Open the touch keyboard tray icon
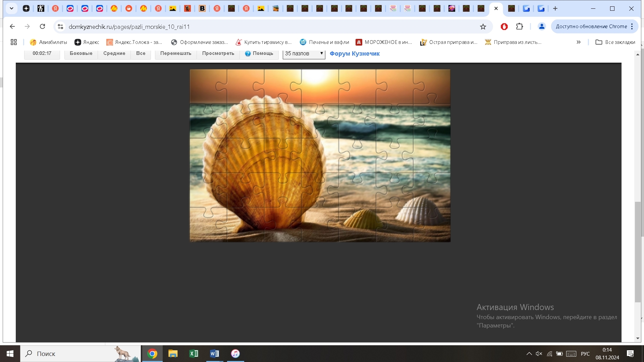The height and width of the screenshot is (362, 644). [x=571, y=354]
